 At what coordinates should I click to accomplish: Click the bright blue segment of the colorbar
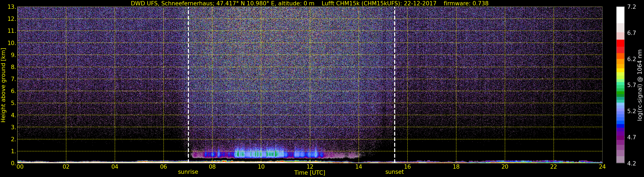click(620, 123)
